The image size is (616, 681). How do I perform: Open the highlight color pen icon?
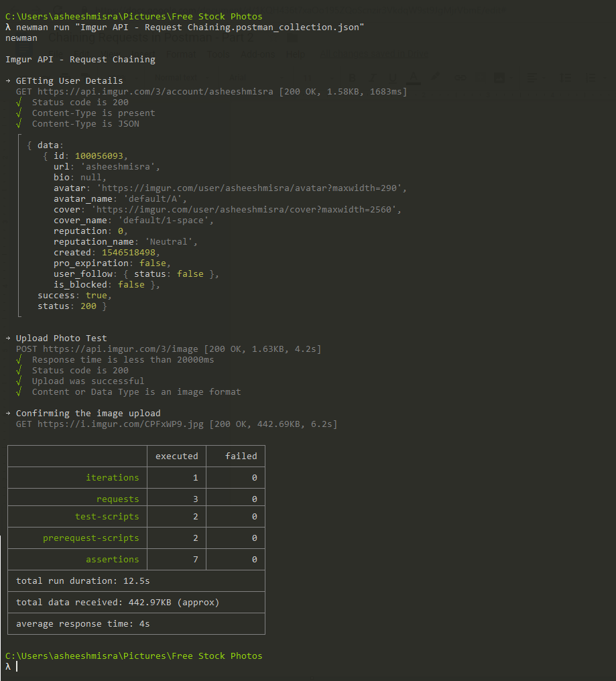(436, 76)
